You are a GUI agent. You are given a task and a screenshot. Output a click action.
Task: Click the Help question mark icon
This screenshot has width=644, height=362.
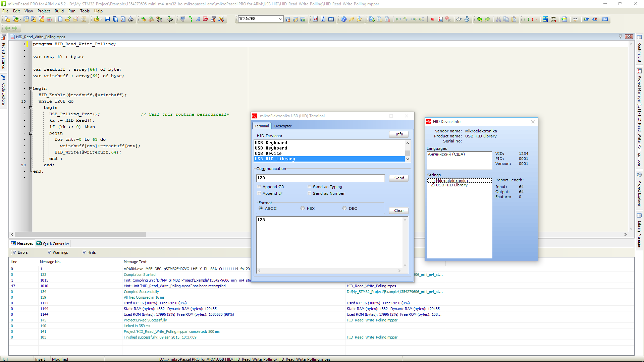click(x=344, y=19)
